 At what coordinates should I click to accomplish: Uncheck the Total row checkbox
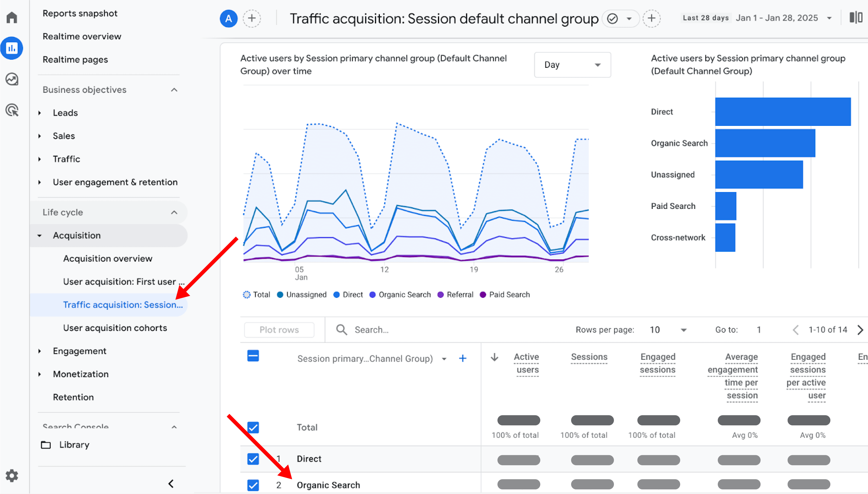pos(253,427)
